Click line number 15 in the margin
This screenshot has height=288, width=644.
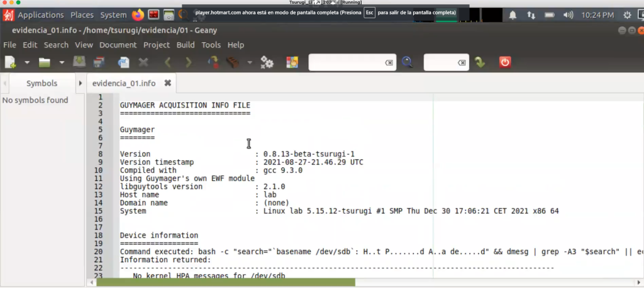(99, 211)
